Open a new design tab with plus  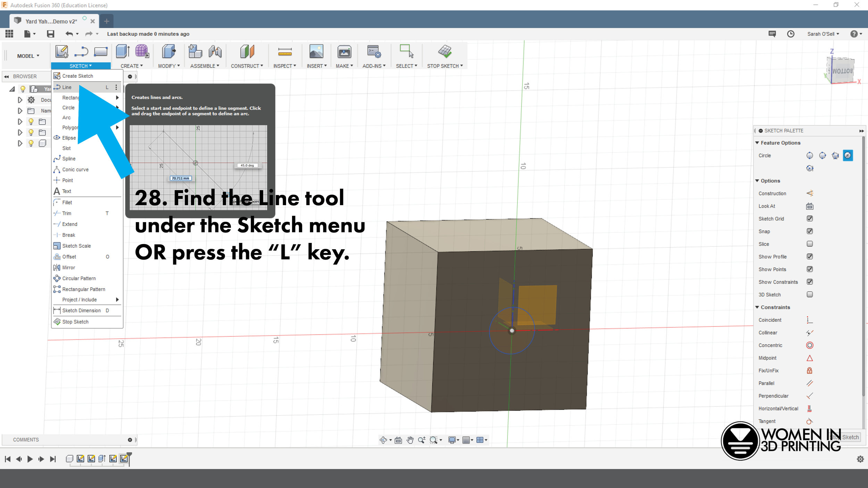pos(107,21)
